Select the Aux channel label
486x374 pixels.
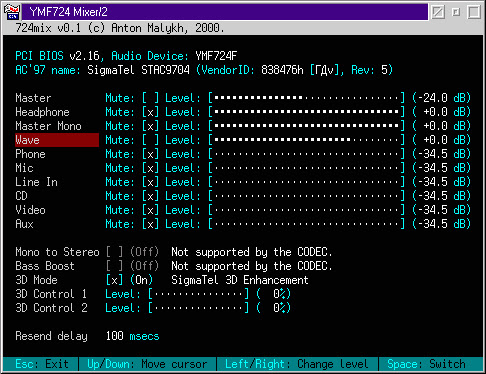(24, 224)
